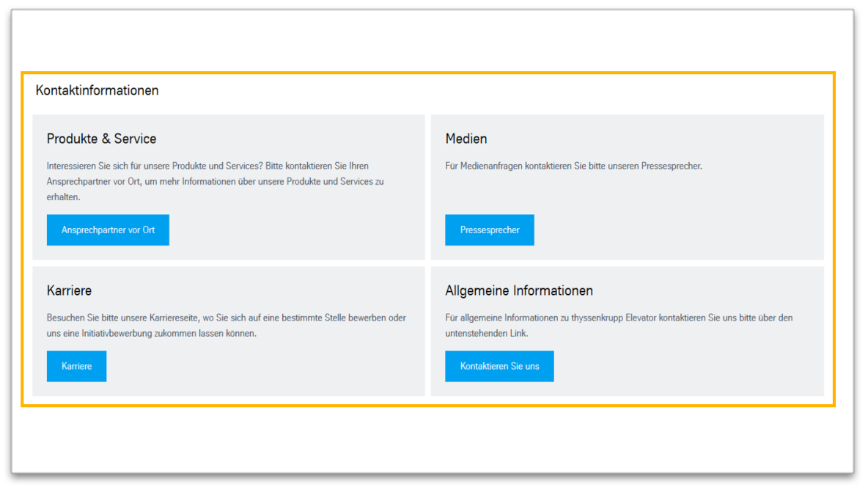Click the Allgemeine Informationen heading
Image resolution: width=868 pixels, height=487 pixels.
[519, 290]
